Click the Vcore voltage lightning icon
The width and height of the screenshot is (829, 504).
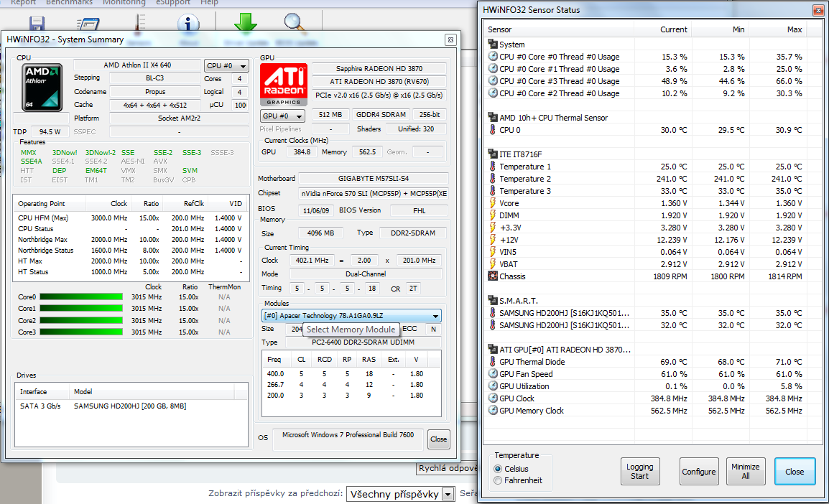click(493, 203)
